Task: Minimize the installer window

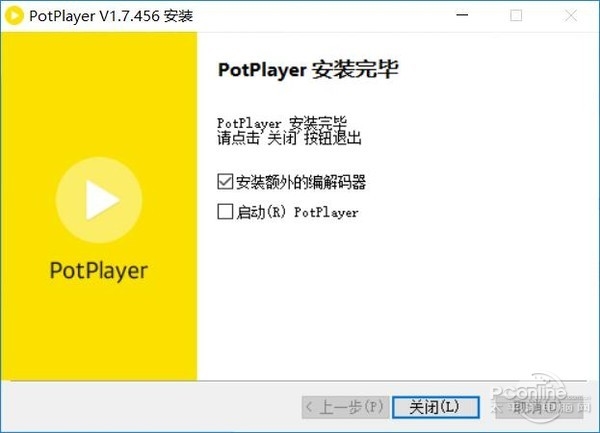Action: tap(462, 15)
